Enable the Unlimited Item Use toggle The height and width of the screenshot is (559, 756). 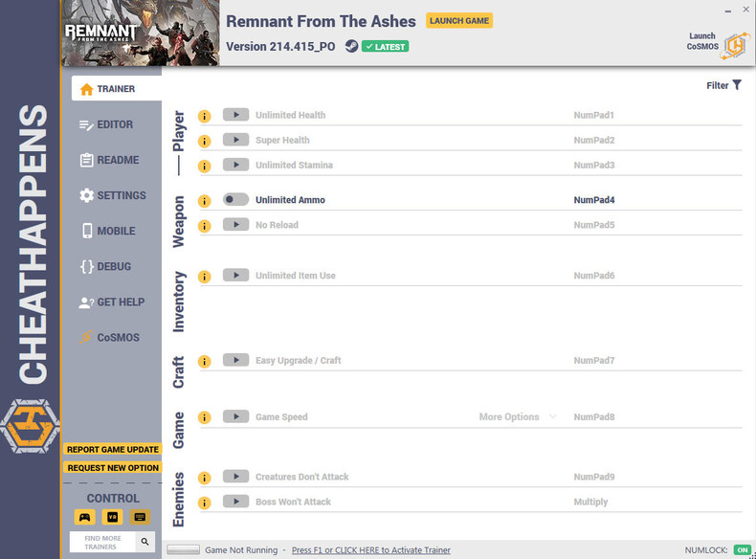pyautogui.click(x=235, y=276)
